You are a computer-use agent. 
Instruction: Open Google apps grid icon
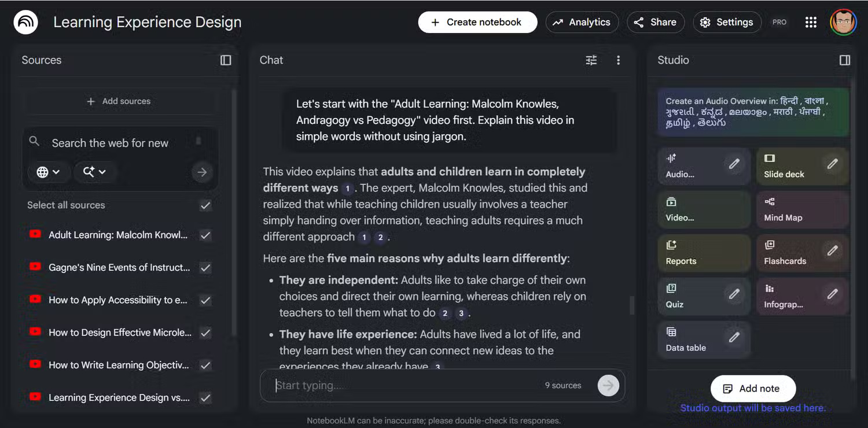click(811, 22)
